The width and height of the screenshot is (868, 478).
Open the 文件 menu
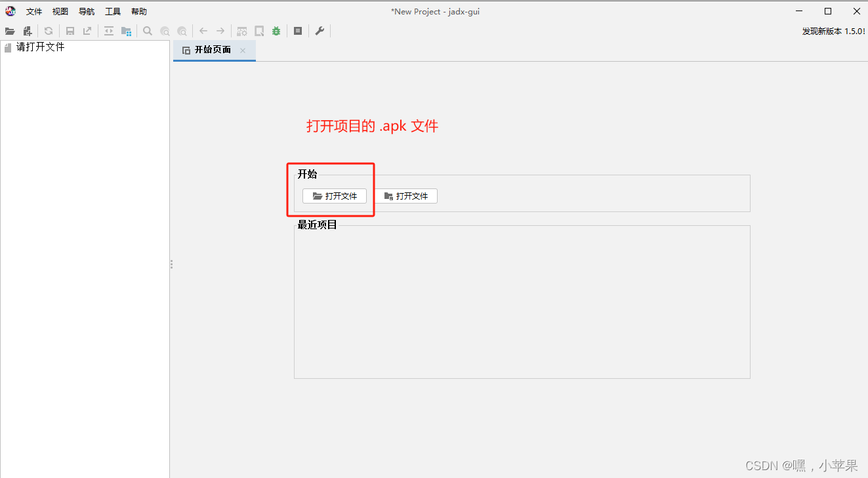[34, 12]
